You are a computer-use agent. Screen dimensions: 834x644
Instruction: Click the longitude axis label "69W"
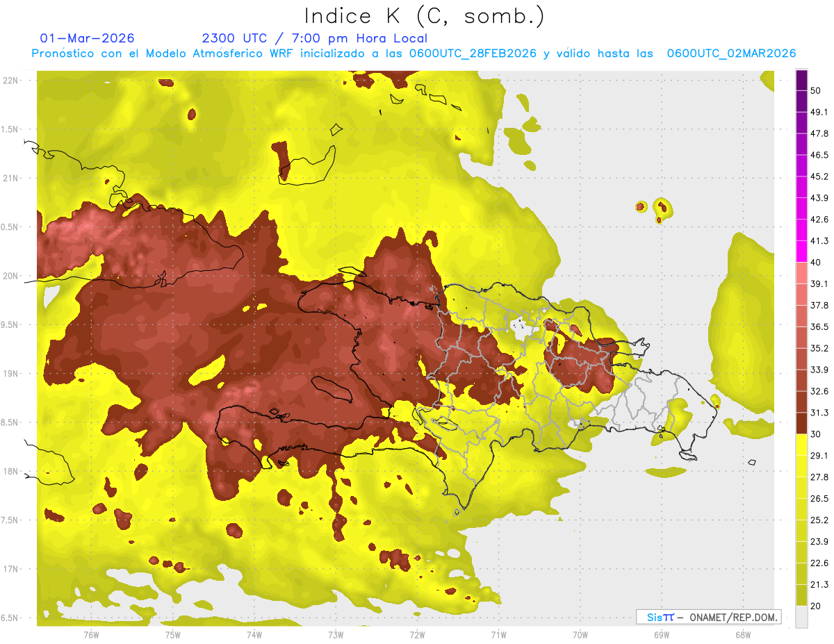(x=661, y=635)
